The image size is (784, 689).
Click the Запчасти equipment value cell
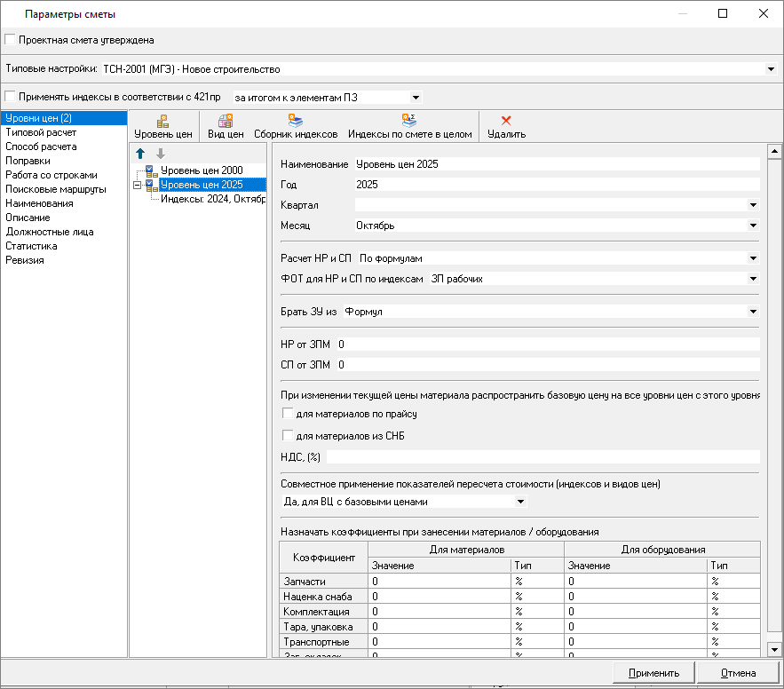(636, 581)
